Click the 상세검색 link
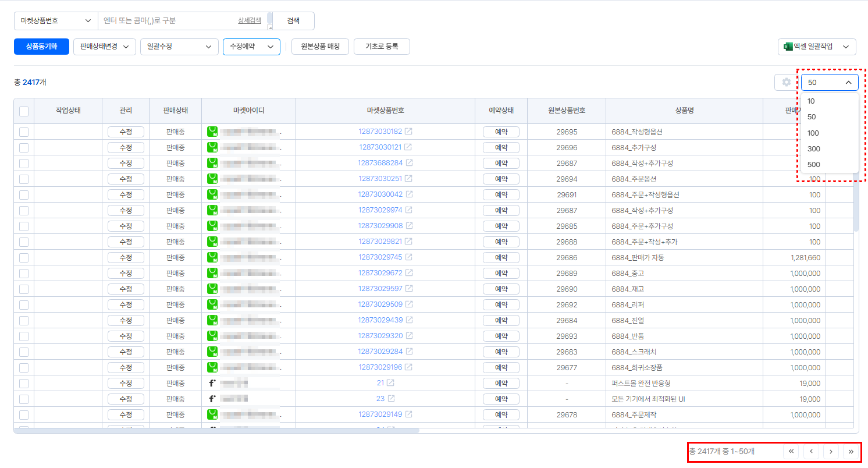 [249, 20]
